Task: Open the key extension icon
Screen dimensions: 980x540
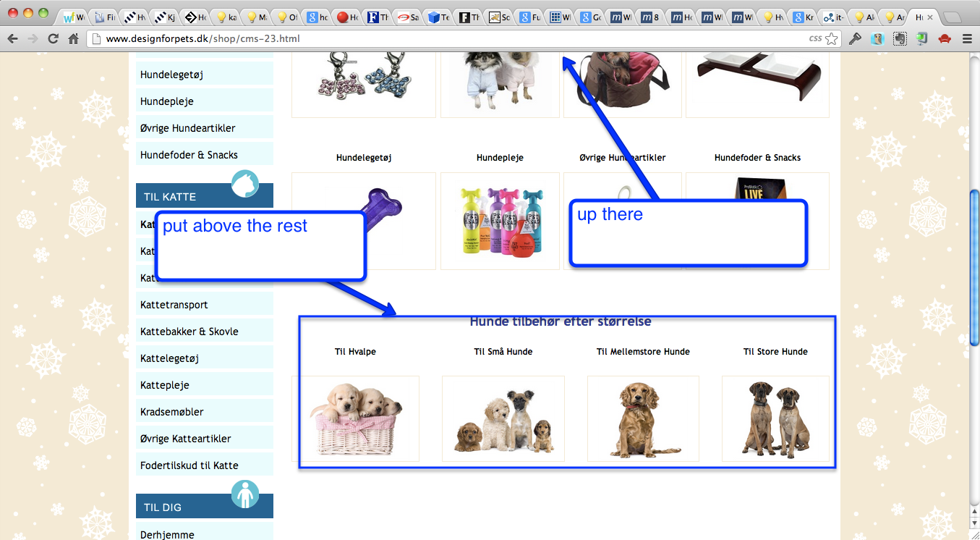Action: 855,39
